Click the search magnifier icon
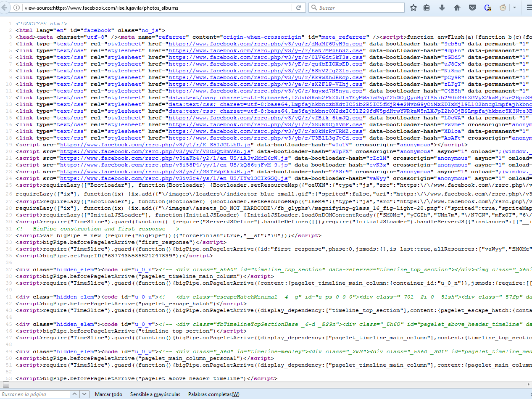Viewport: 532px width, 399px height. click(x=313, y=8)
